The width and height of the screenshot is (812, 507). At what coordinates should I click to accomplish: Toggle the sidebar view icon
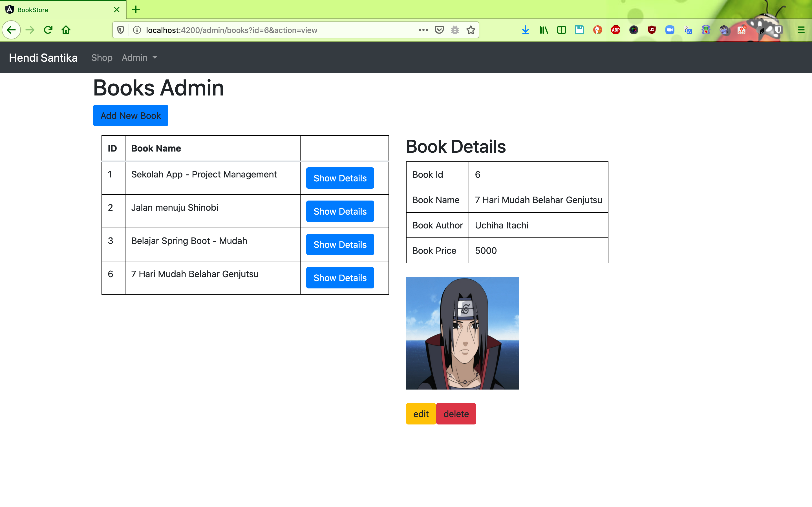pyautogui.click(x=561, y=30)
